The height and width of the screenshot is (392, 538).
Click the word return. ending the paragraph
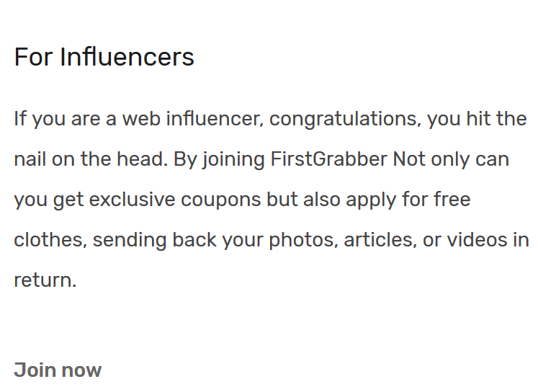point(45,280)
